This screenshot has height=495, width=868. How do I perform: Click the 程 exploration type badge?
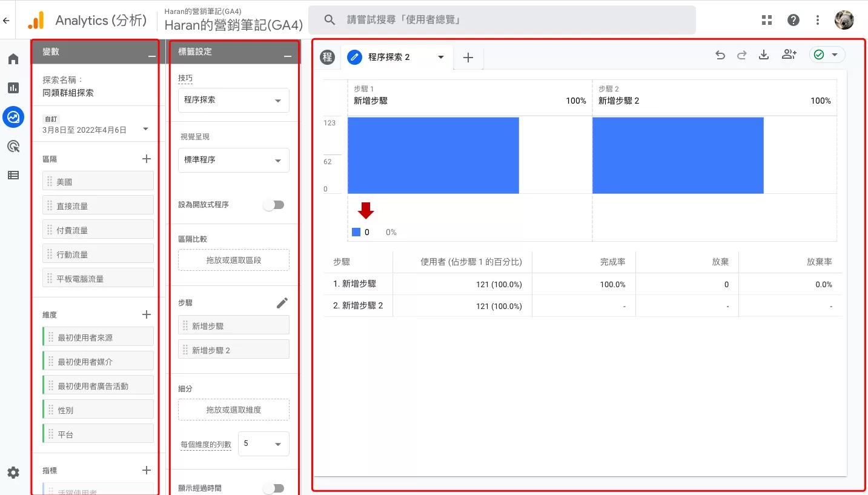pyautogui.click(x=328, y=57)
